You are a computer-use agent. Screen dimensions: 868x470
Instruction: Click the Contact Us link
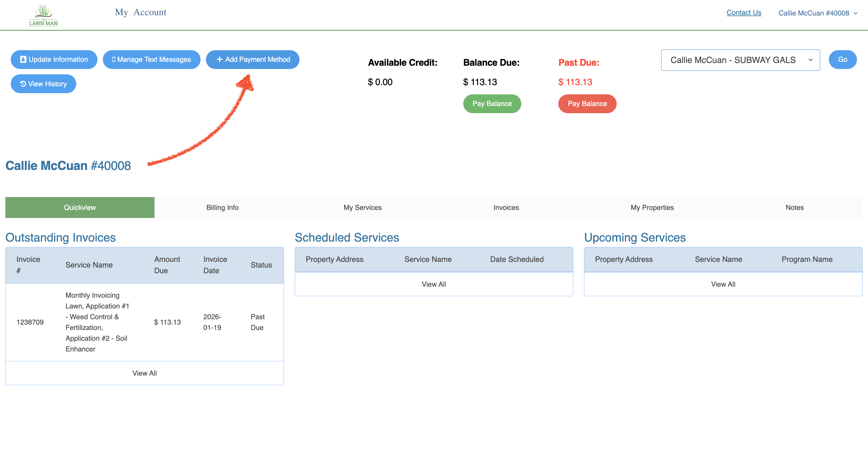tap(744, 13)
